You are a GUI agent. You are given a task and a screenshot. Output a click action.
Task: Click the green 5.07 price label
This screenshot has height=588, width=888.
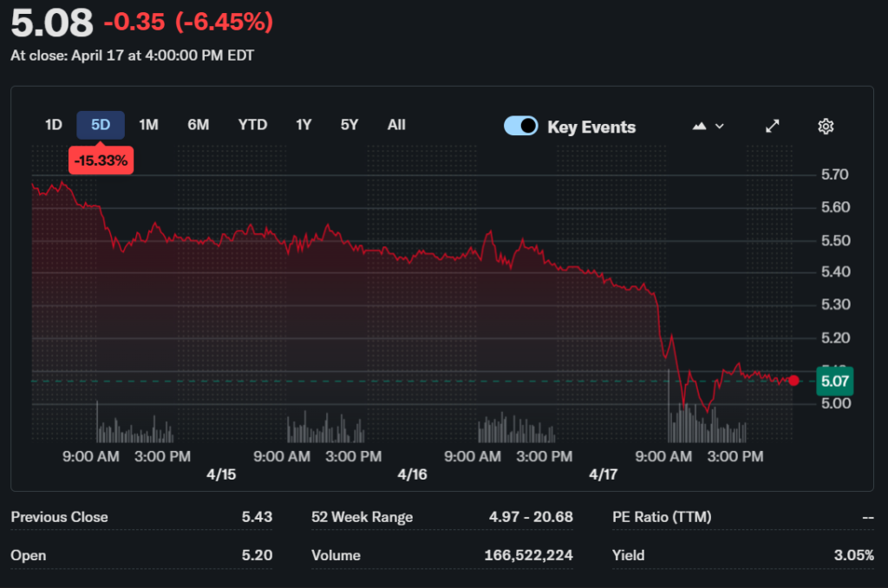pyautogui.click(x=835, y=380)
